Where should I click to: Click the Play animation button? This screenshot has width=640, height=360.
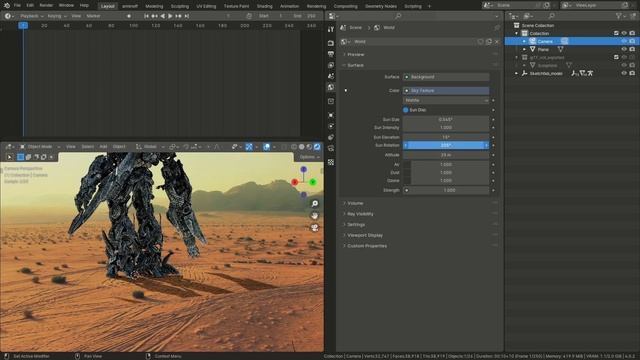coord(170,16)
